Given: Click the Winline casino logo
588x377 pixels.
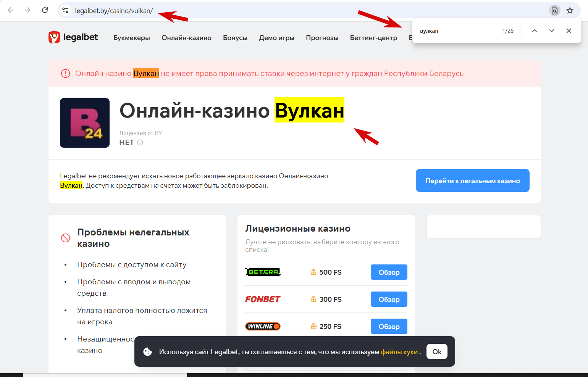Looking at the screenshot, I should [263, 326].
